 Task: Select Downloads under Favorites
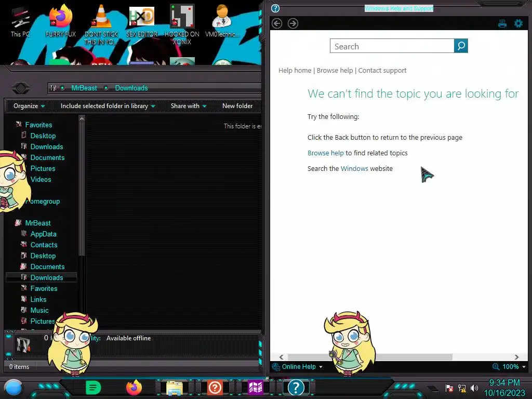[47, 147]
